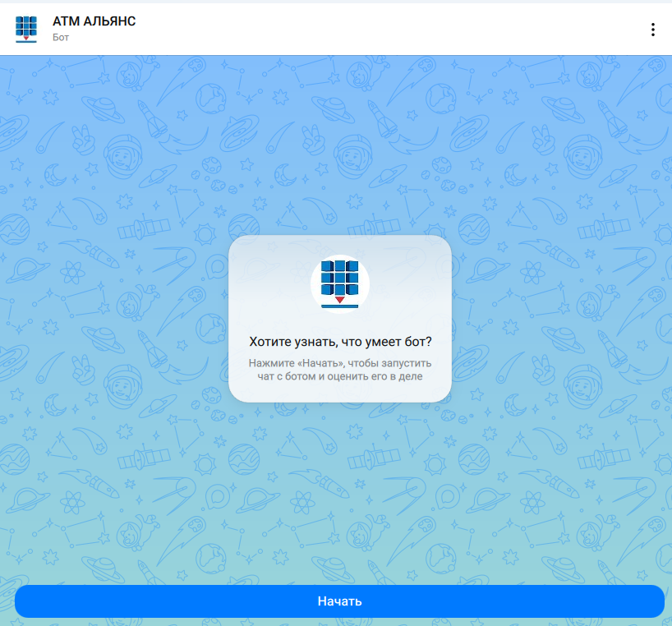The image size is (672, 626).
Task: Open bot profile via АТМ АЛЬЯНС title
Action: coord(94,22)
